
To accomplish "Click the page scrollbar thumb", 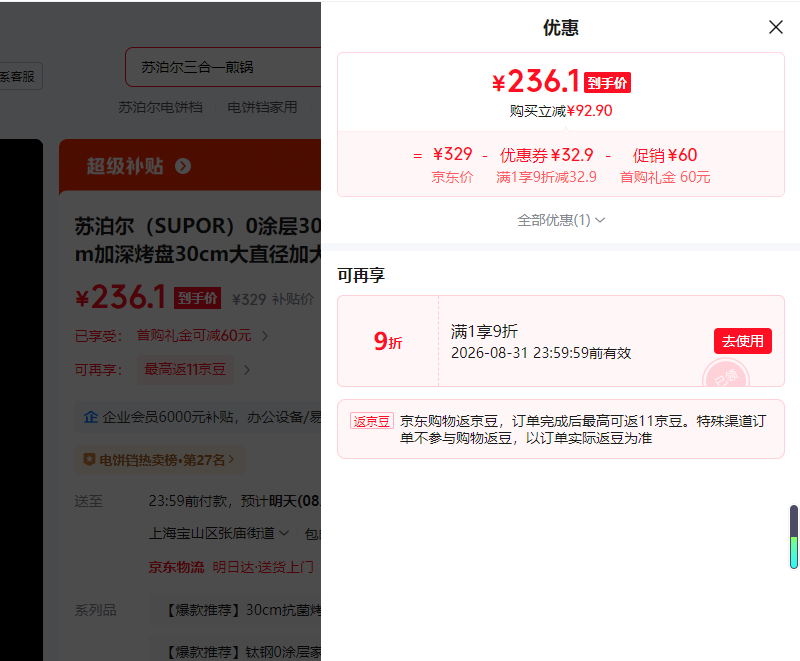I will [794, 537].
